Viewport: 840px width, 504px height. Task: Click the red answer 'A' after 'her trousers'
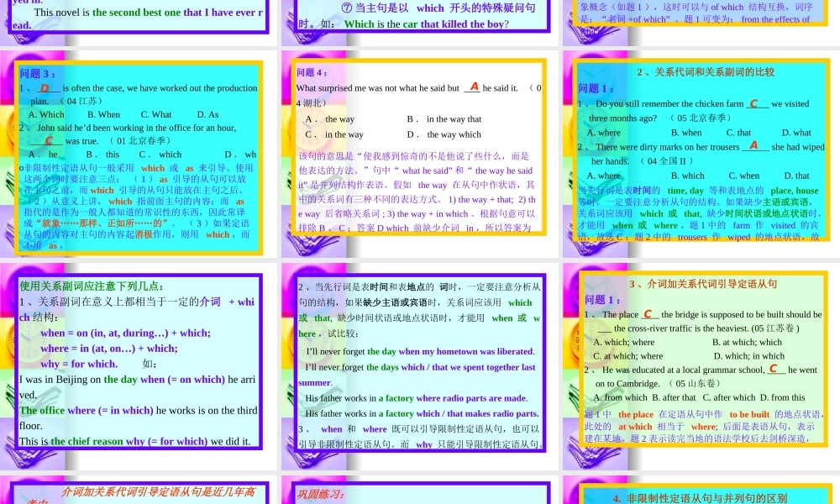pyautogui.click(x=753, y=145)
